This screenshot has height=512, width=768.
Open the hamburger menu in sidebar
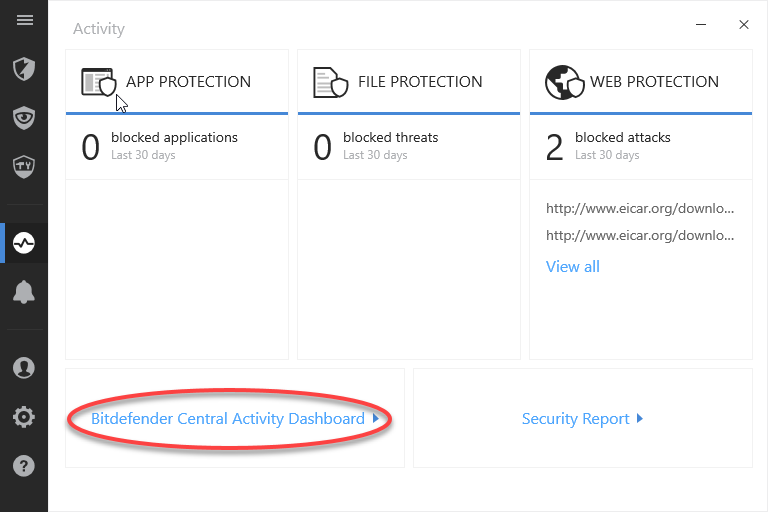[24, 20]
